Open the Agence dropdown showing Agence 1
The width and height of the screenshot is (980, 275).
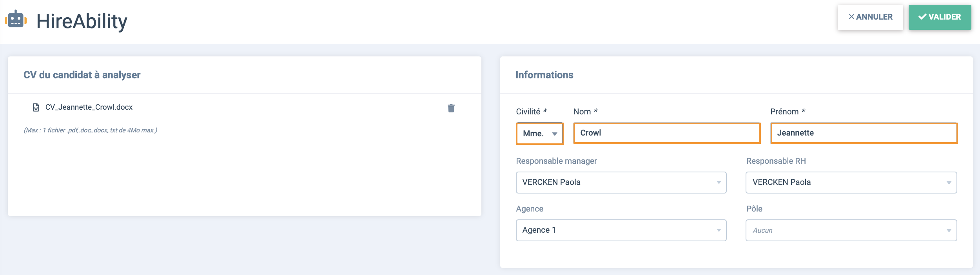click(621, 230)
